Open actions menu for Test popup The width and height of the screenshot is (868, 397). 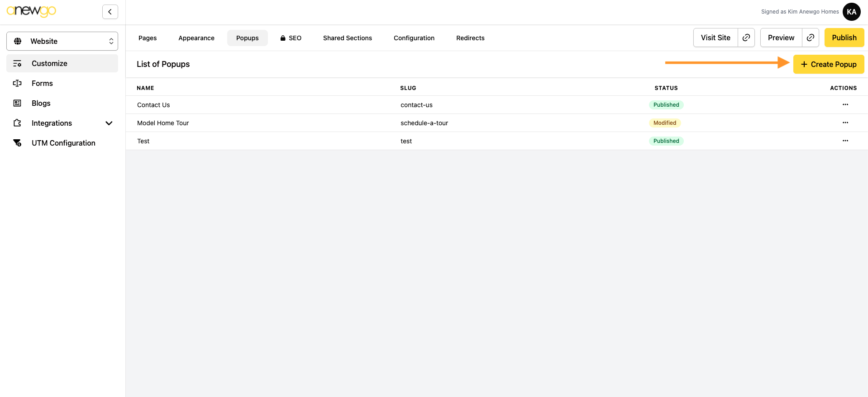point(845,141)
